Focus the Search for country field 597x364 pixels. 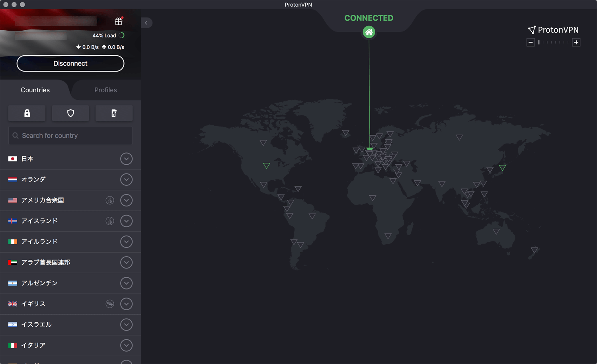(x=70, y=136)
